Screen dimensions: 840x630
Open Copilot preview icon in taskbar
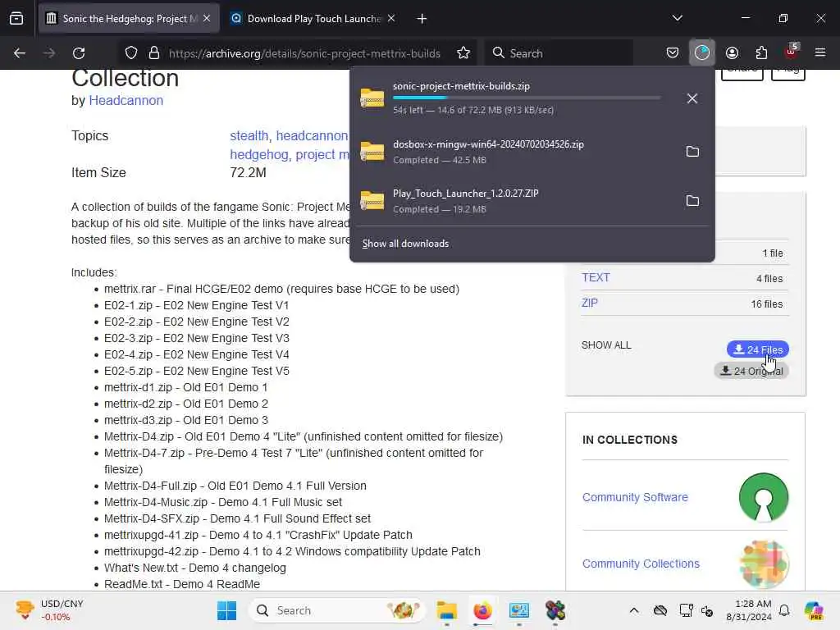[814, 610]
